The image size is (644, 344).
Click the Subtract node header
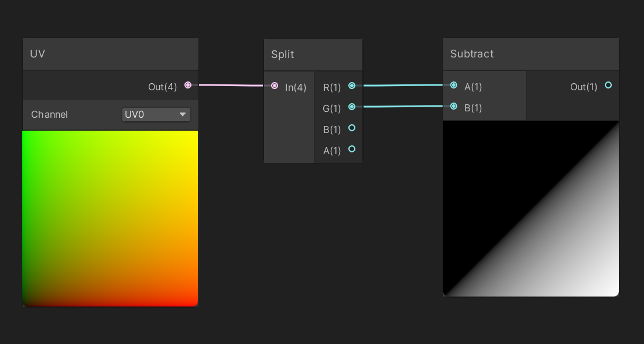tap(530, 53)
